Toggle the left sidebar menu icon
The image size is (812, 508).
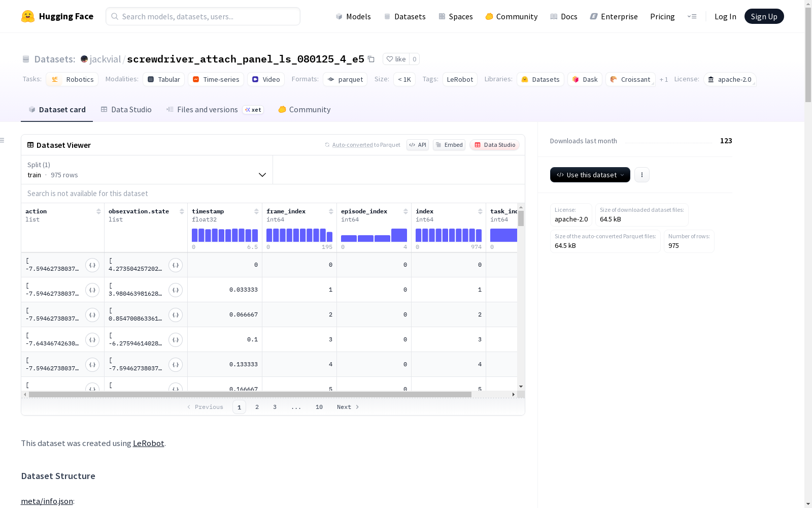coord(3,140)
